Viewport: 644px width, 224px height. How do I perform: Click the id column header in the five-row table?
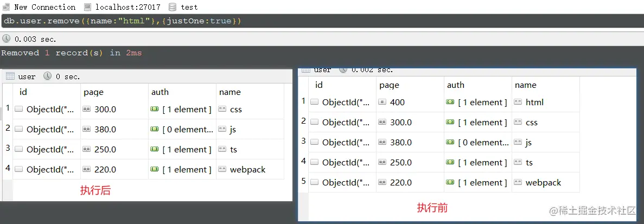coord(318,85)
